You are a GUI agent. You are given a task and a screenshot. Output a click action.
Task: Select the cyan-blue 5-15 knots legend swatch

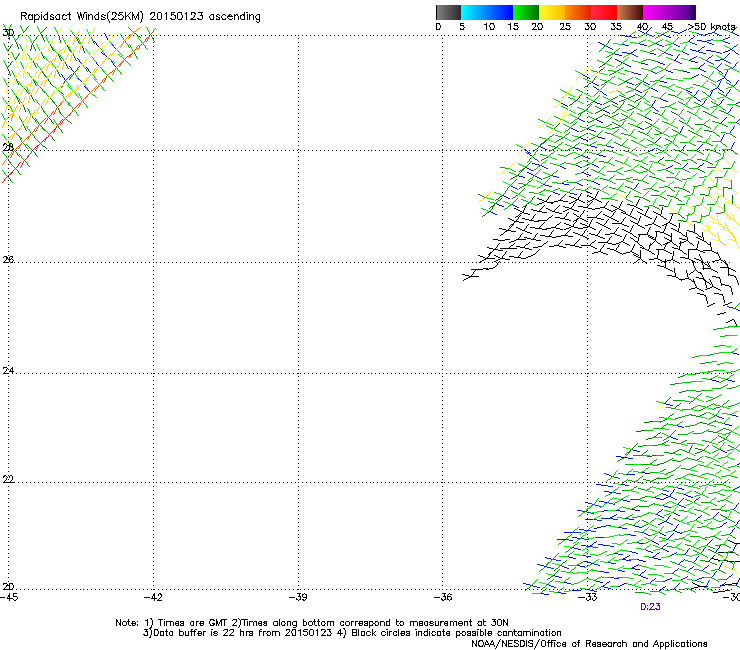tap(487, 12)
